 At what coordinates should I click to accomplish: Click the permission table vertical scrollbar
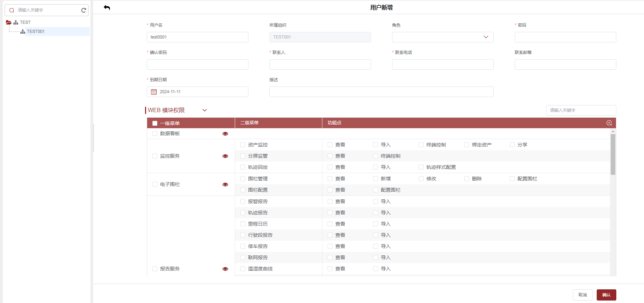613,154
